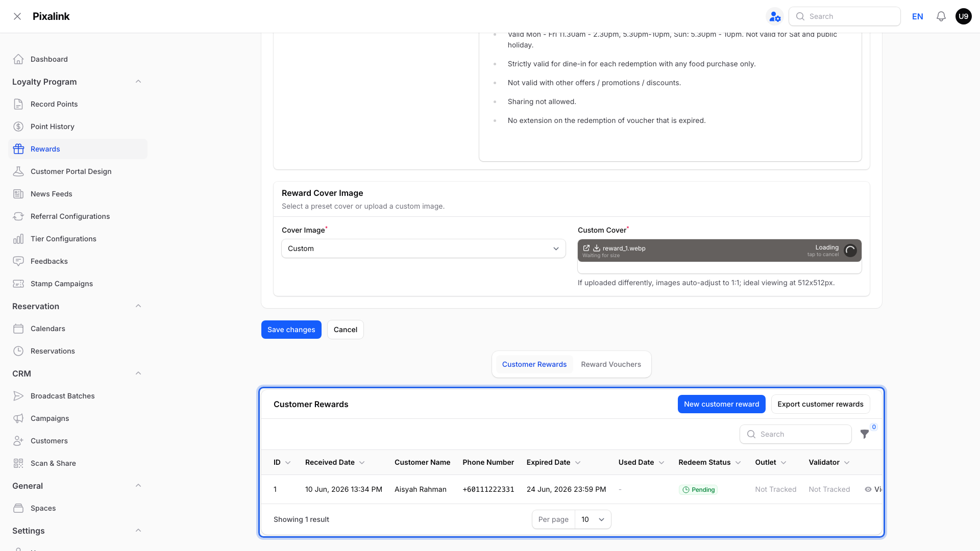
Task: Open Referral Configurations arrows icon
Action: click(18, 216)
